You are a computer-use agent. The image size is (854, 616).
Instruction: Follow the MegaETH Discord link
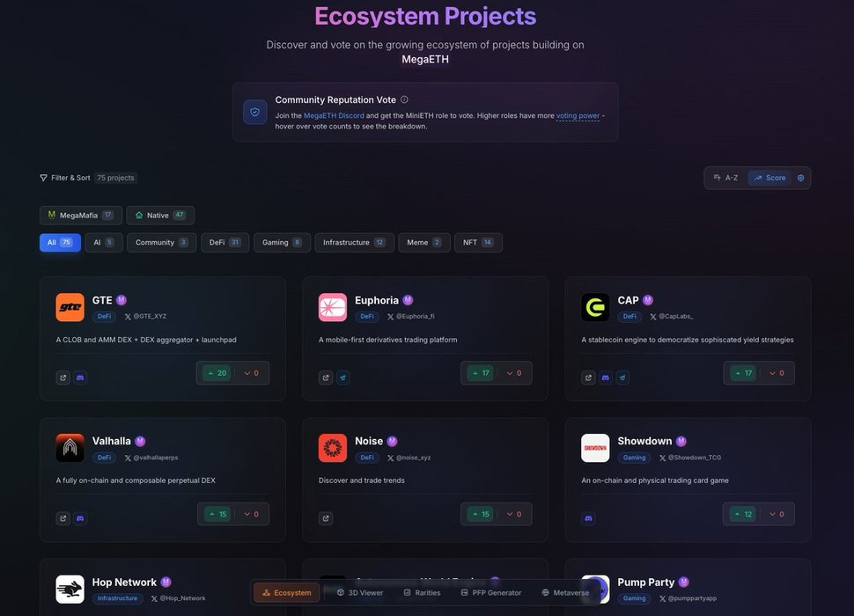click(x=334, y=115)
